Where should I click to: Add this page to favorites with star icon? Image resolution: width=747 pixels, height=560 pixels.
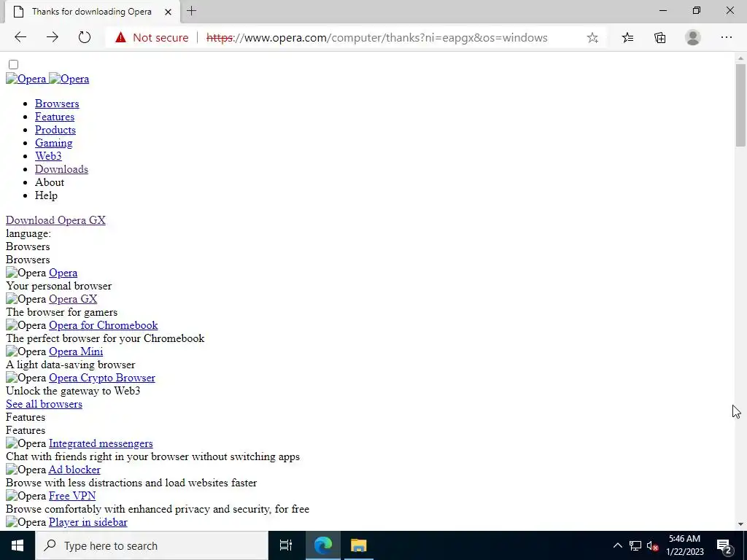tap(592, 38)
